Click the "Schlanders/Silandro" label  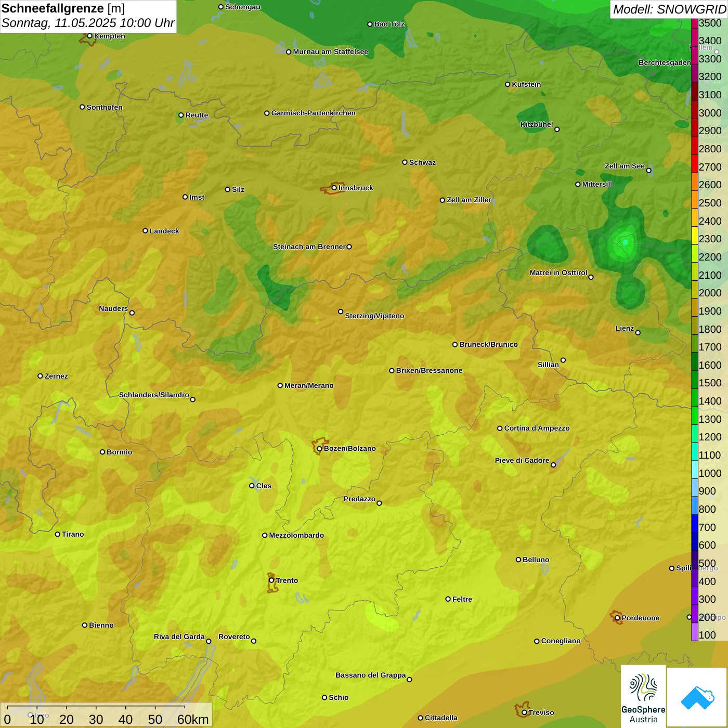pyautogui.click(x=154, y=395)
